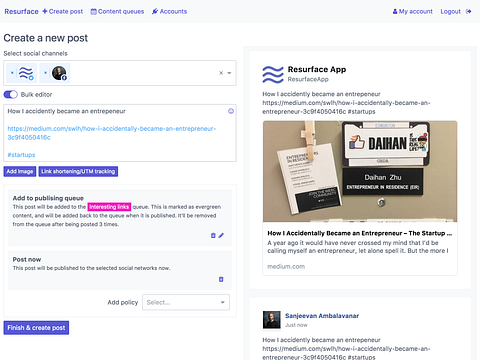Open Content queues from the navigation
The image size is (480, 360).
click(117, 11)
